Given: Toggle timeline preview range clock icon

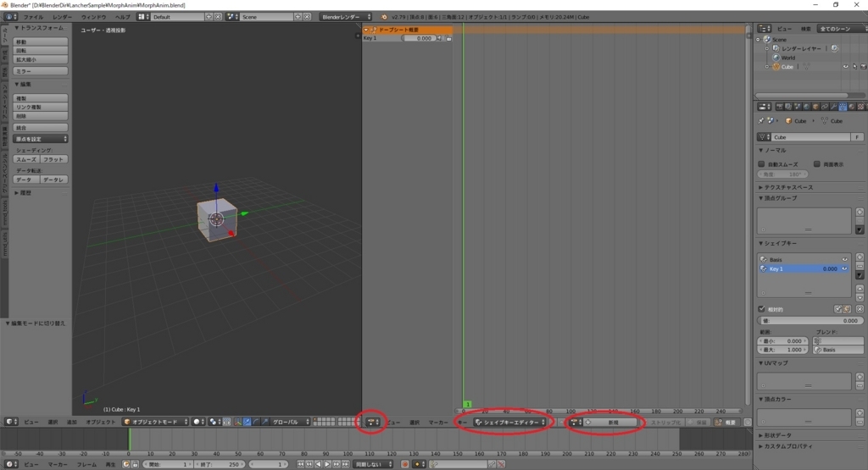Looking at the screenshot, I should (125, 464).
